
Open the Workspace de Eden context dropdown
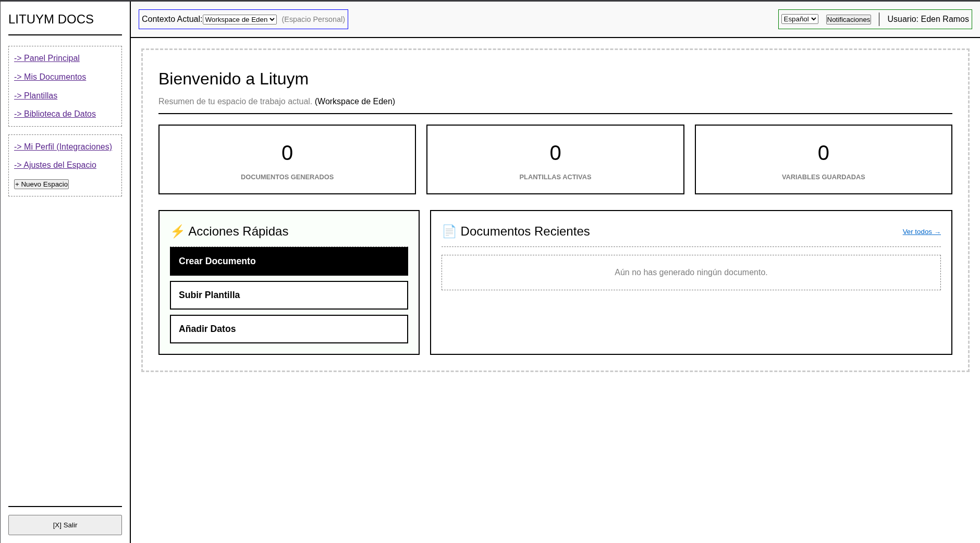pos(240,19)
